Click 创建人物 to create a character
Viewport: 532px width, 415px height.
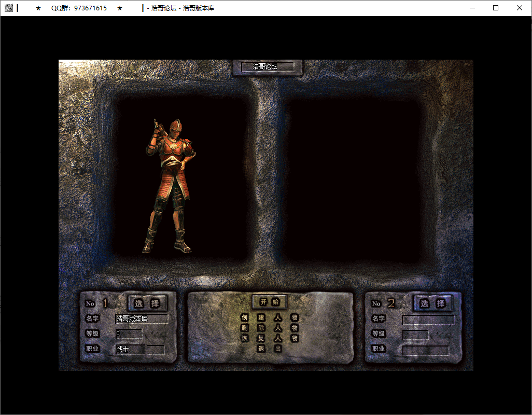click(269, 317)
